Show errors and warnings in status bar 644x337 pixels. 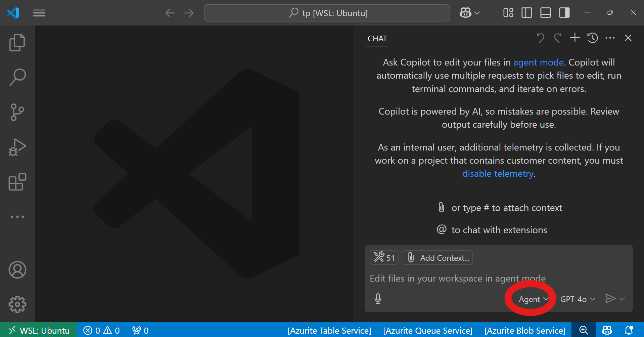[x=101, y=330]
